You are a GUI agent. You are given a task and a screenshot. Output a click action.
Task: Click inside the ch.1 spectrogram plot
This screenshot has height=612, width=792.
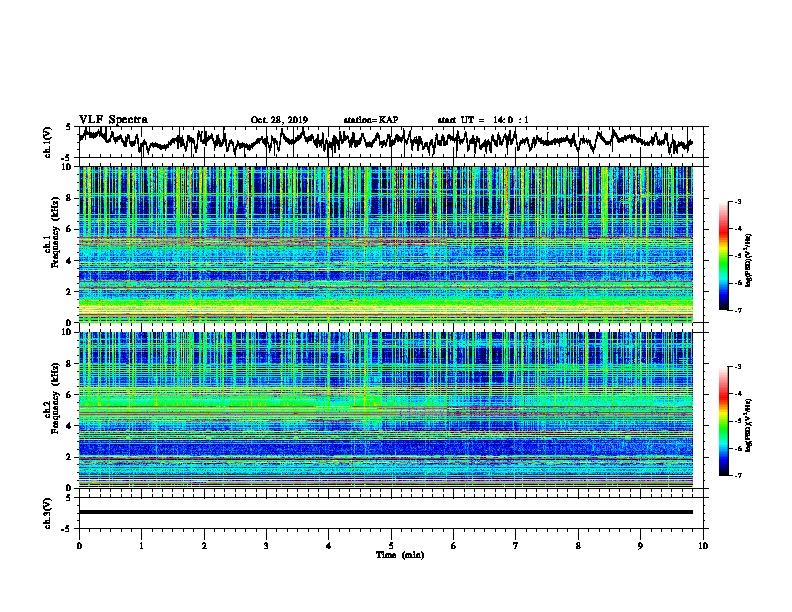(386, 244)
